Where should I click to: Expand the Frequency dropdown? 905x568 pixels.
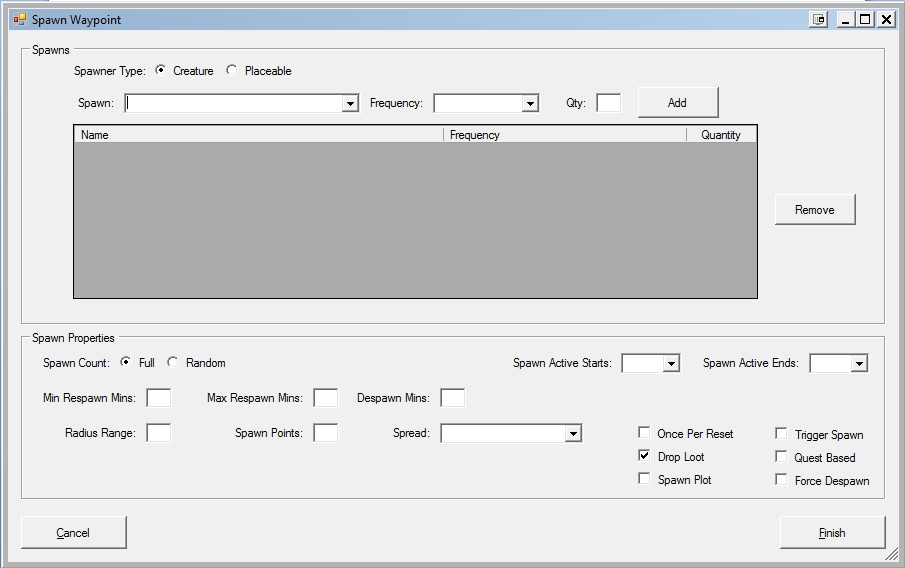coord(530,103)
